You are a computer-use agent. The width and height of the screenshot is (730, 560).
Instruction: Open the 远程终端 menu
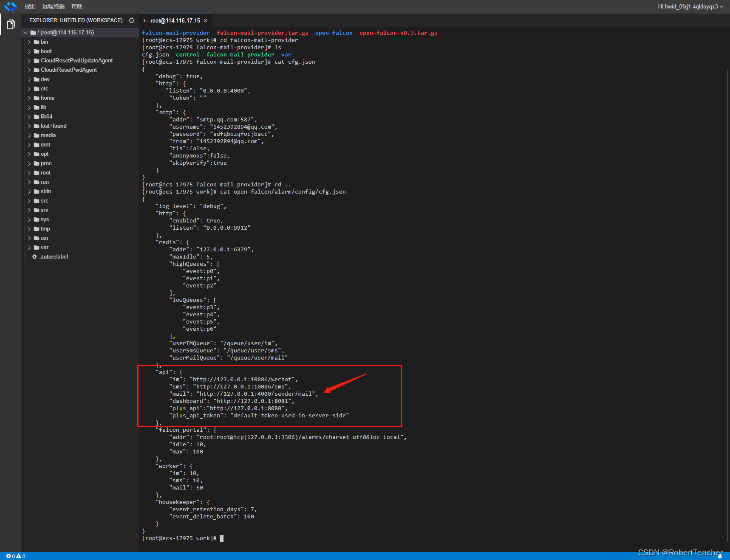54,6
